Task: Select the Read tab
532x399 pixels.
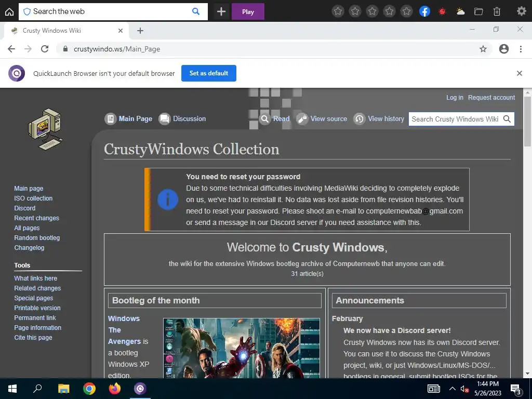Action: pos(274,119)
